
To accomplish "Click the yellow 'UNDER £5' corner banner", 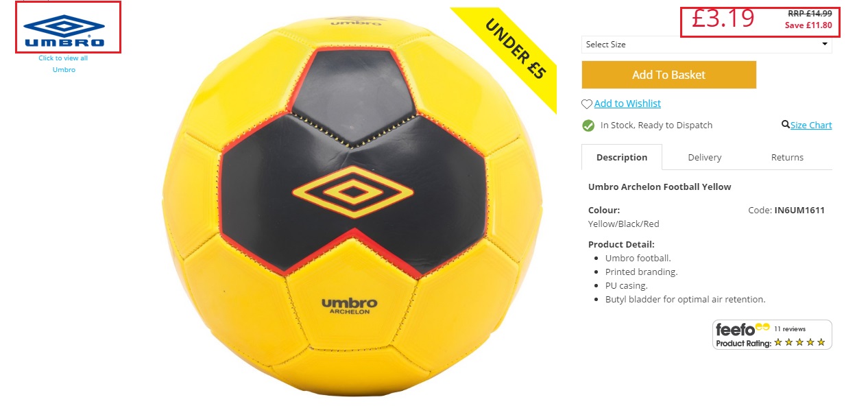I will coord(514,47).
